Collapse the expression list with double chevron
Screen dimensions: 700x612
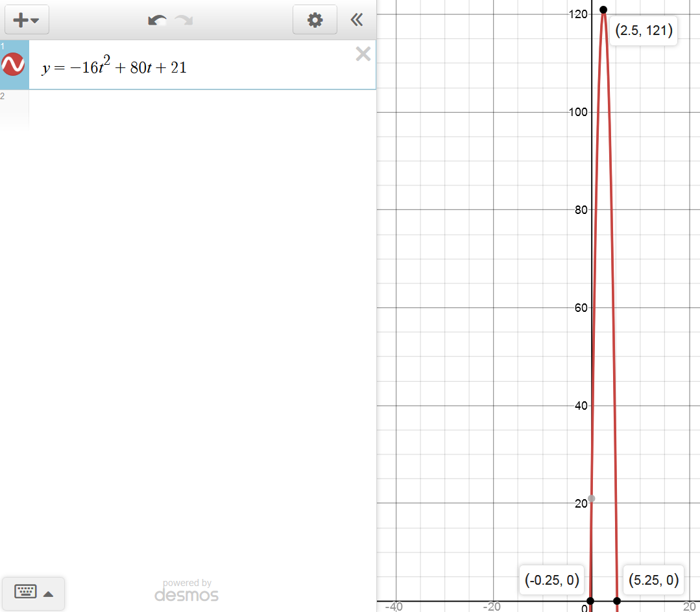pyautogui.click(x=357, y=20)
